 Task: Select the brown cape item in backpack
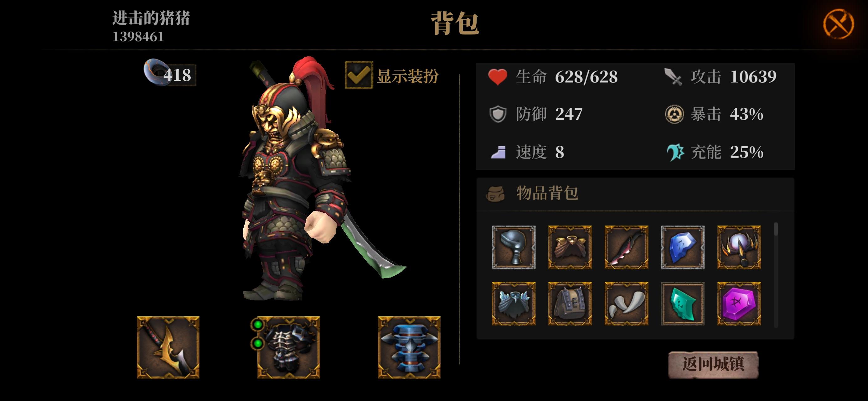click(x=570, y=247)
